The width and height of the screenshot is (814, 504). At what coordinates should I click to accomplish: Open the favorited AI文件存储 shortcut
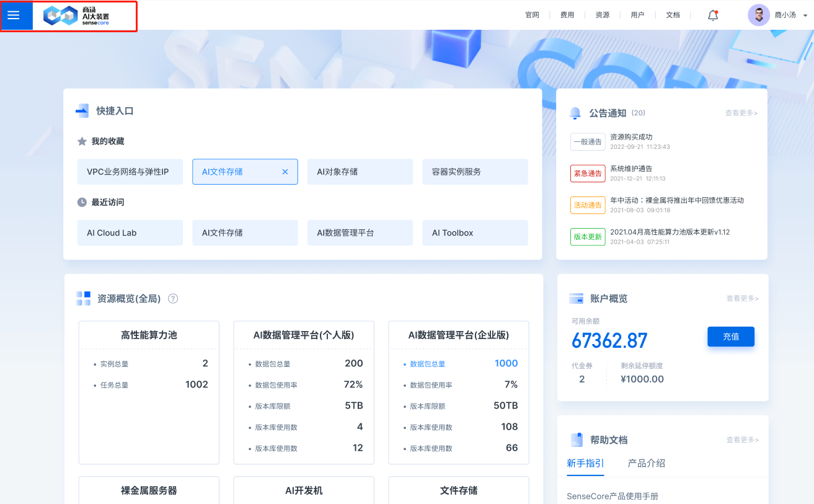[x=245, y=172]
